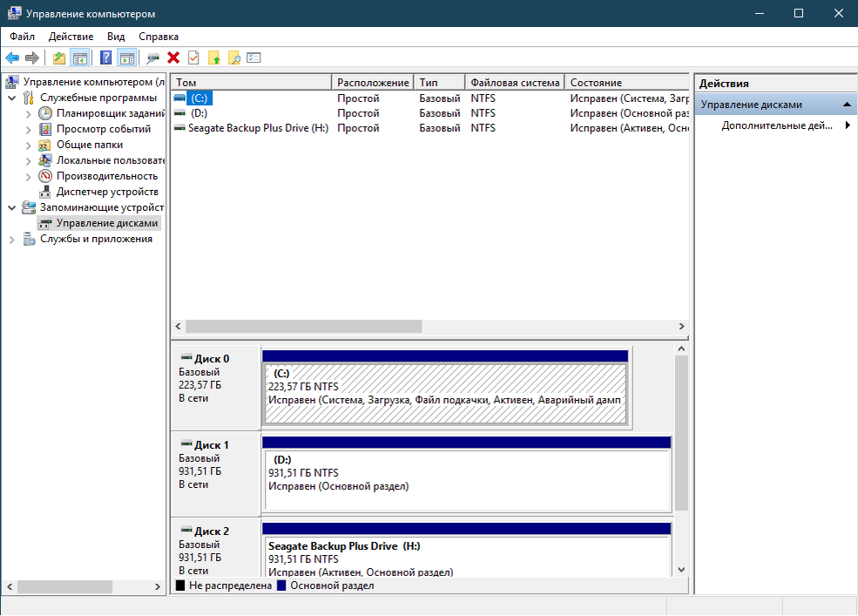Select Управление компьютером root tree node
Viewport: 858px width, 616px height.
[93, 82]
